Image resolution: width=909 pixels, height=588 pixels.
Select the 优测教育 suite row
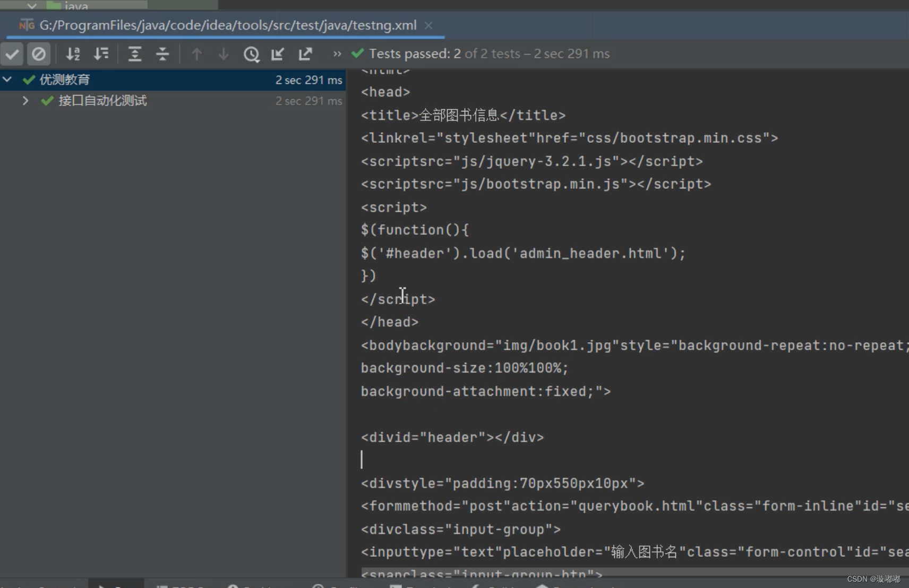coord(173,80)
